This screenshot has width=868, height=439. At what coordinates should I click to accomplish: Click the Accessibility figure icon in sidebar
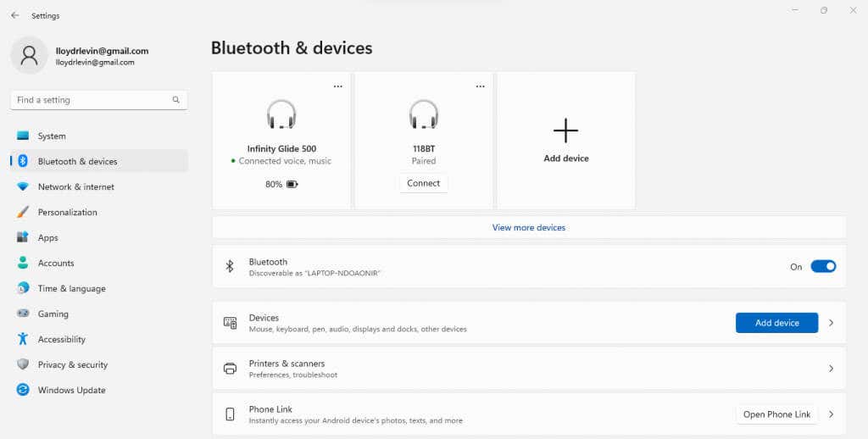(x=23, y=339)
